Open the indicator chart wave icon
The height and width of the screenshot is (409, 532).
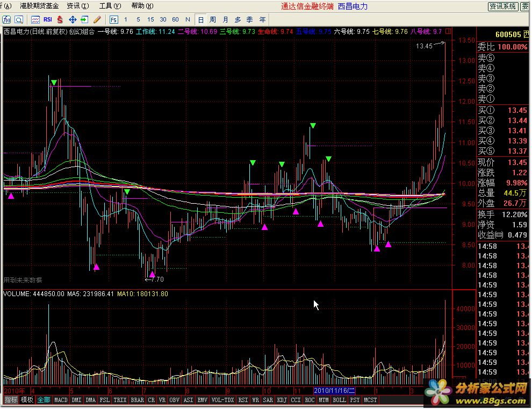[35, 20]
